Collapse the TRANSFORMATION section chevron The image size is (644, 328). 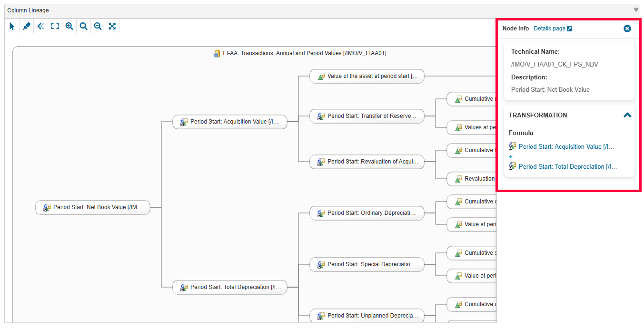[x=627, y=115]
